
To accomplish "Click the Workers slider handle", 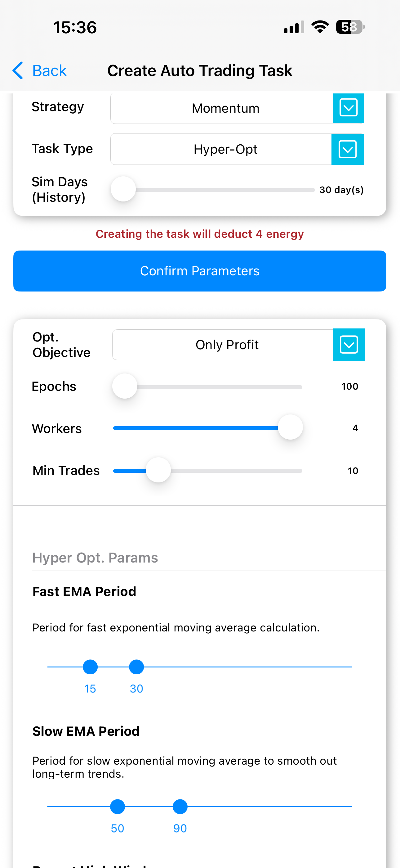I will tap(290, 427).
